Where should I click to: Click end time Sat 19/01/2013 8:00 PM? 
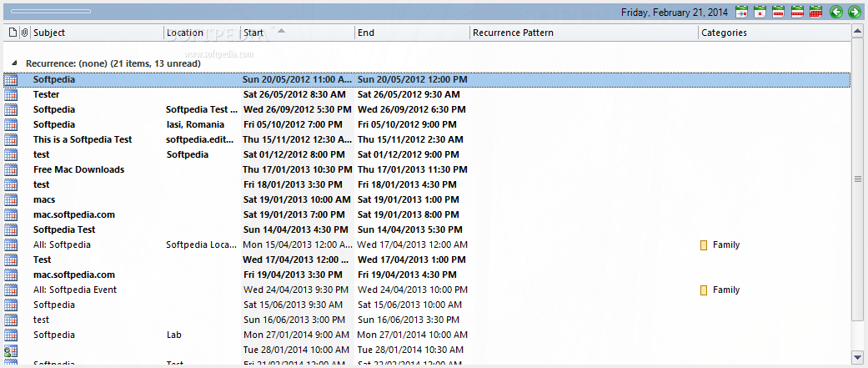[410, 214]
